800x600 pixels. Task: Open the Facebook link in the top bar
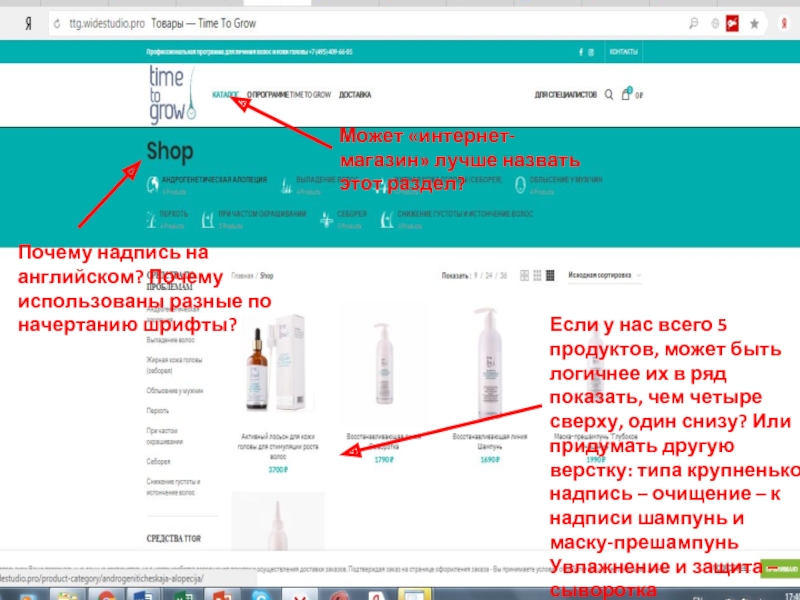coord(581,52)
